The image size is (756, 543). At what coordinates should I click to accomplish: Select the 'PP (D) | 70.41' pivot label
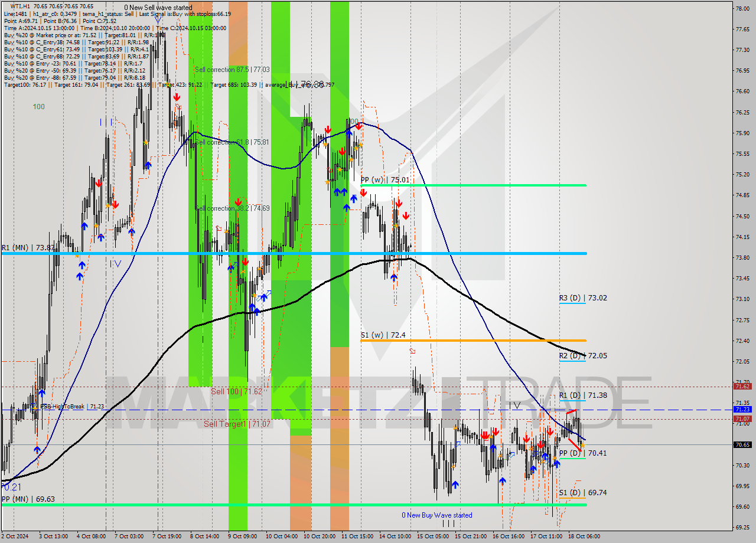point(583,453)
